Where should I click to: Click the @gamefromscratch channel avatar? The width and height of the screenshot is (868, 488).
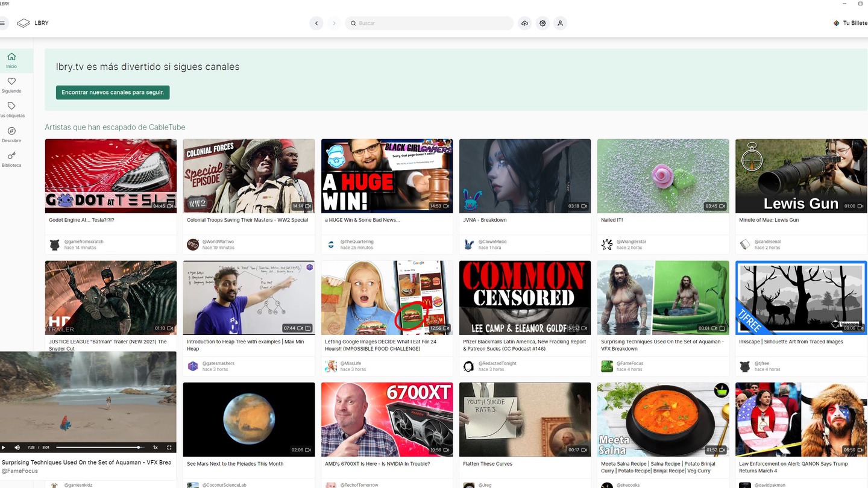tap(55, 245)
